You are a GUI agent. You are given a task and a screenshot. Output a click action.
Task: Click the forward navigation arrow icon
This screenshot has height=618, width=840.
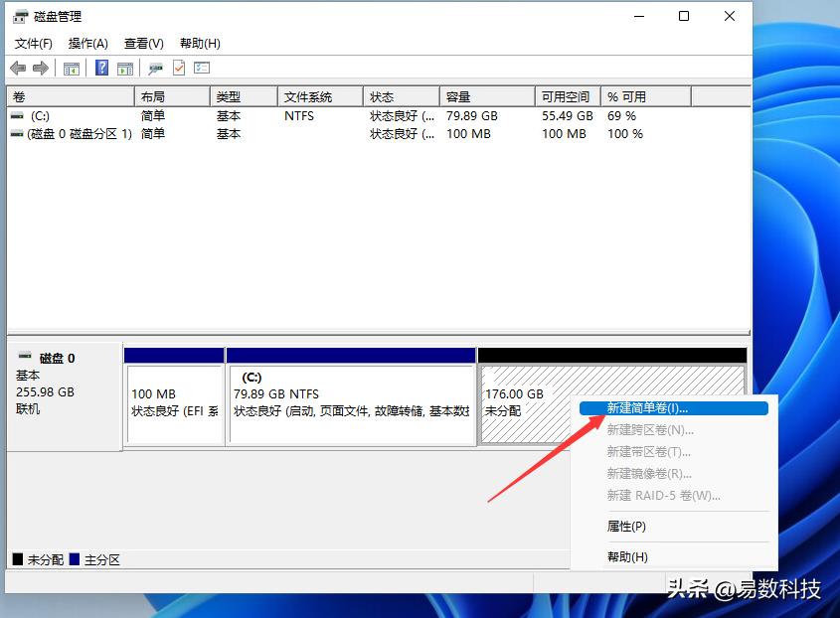[39, 68]
